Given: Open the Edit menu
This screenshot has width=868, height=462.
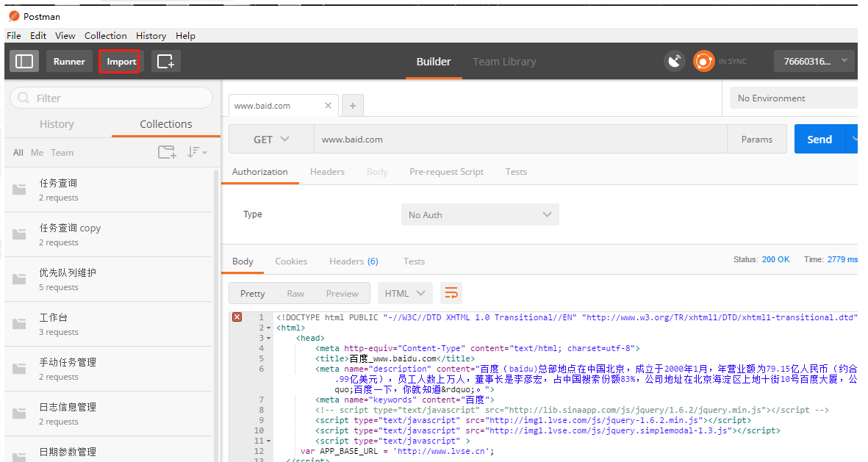Looking at the screenshot, I should coord(38,35).
